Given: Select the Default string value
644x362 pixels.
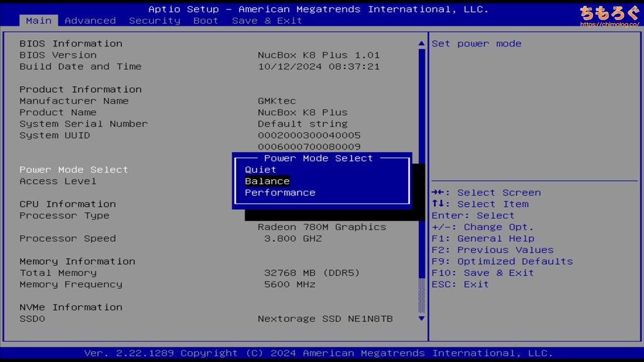Looking at the screenshot, I should tap(303, 124).
